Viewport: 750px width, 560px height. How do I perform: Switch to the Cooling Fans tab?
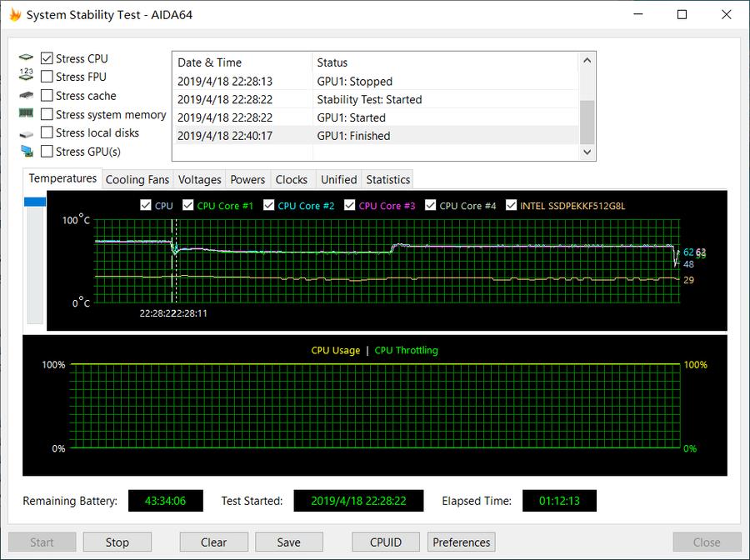[x=137, y=178]
